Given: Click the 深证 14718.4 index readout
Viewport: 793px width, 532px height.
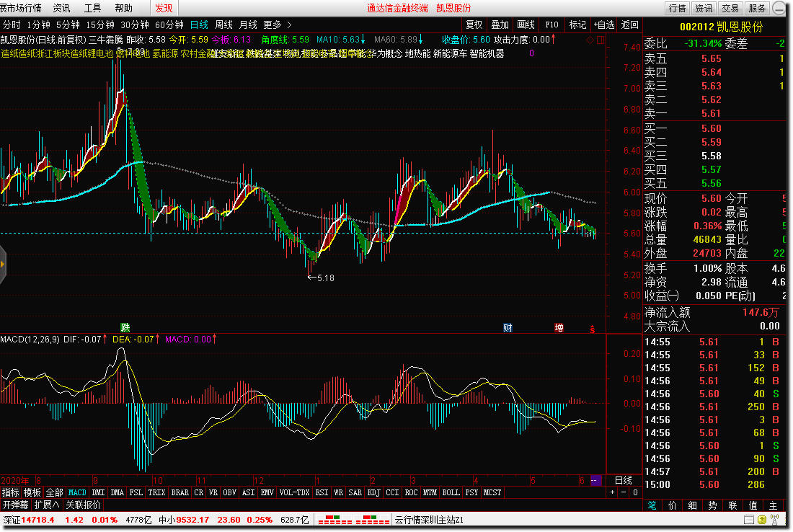Looking at the screenshot, I should [x=28, y=519].
